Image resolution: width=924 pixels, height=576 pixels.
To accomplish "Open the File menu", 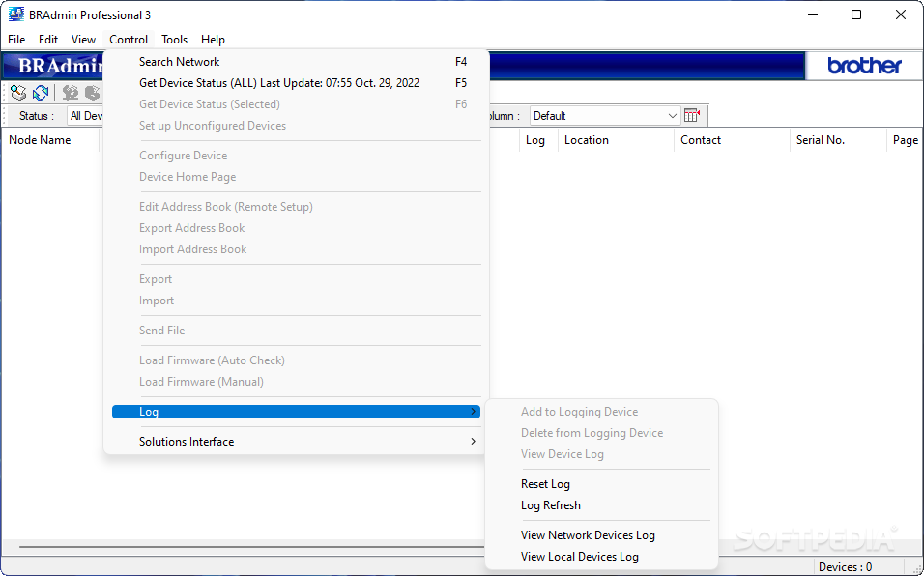I will 16,40.
